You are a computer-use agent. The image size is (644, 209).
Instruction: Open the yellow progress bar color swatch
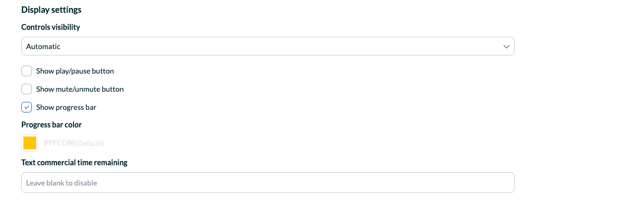(x=30, y=143)
